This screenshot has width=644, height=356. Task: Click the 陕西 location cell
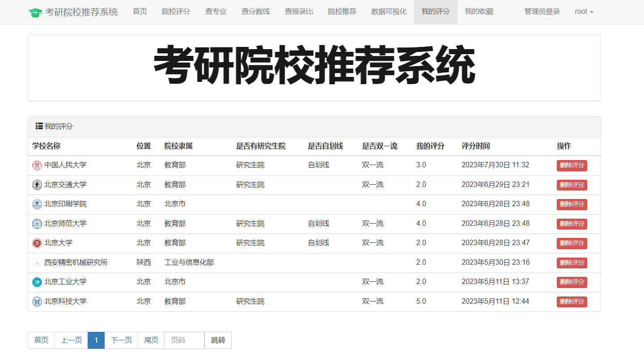click(x=144, y=263)
